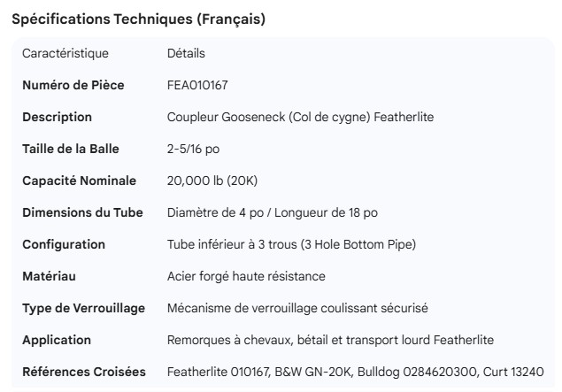Click the Type de Verrouillage label
Screen dimensions: 562x392
tap(82, 308)
